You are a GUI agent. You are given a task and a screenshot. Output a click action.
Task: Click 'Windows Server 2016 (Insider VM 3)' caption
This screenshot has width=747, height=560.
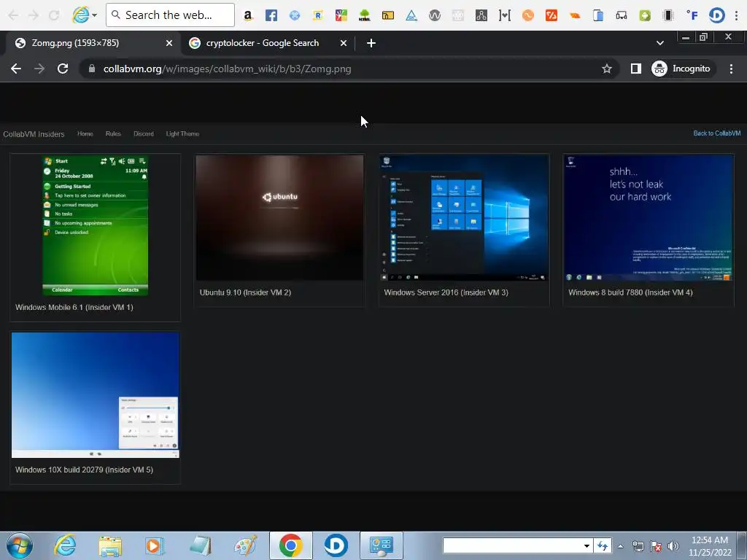446,292
